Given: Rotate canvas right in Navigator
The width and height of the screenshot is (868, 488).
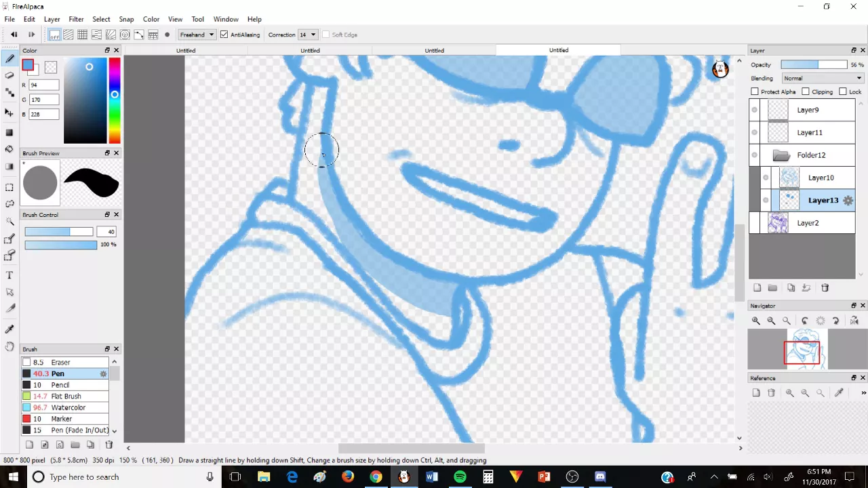Looking at the screenshot, I should [836, 321].
